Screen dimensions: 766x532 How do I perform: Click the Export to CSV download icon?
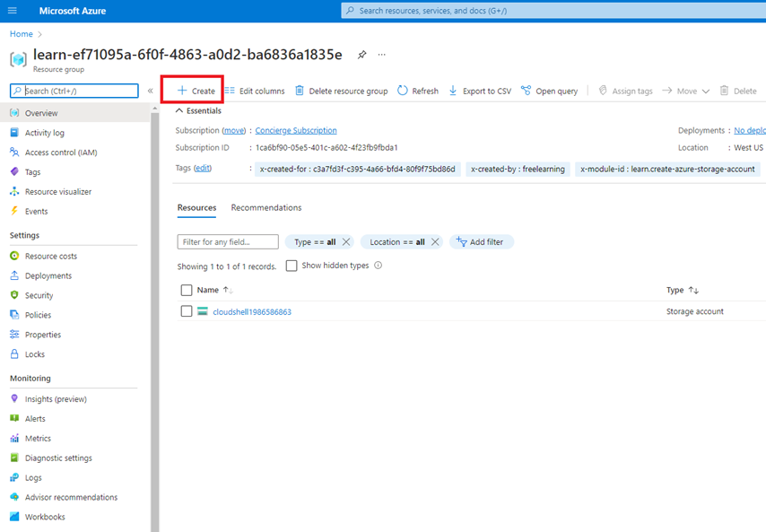453,91
